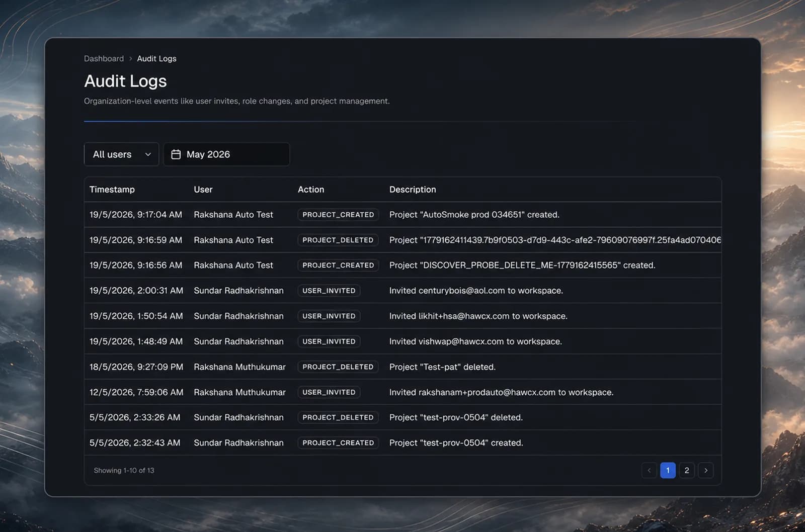This screenshot has height=532, width=805.
Task: Open the May 2026 date picker
Action: point(226,154)
